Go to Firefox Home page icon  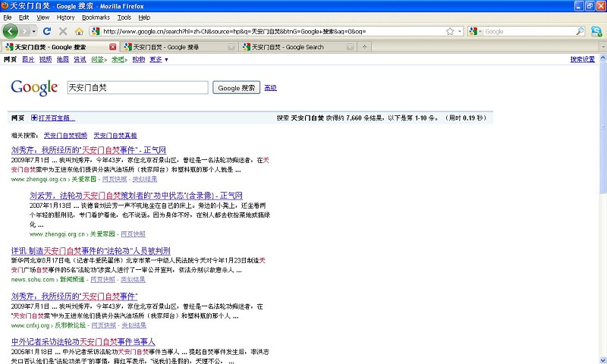coord(79,31)
